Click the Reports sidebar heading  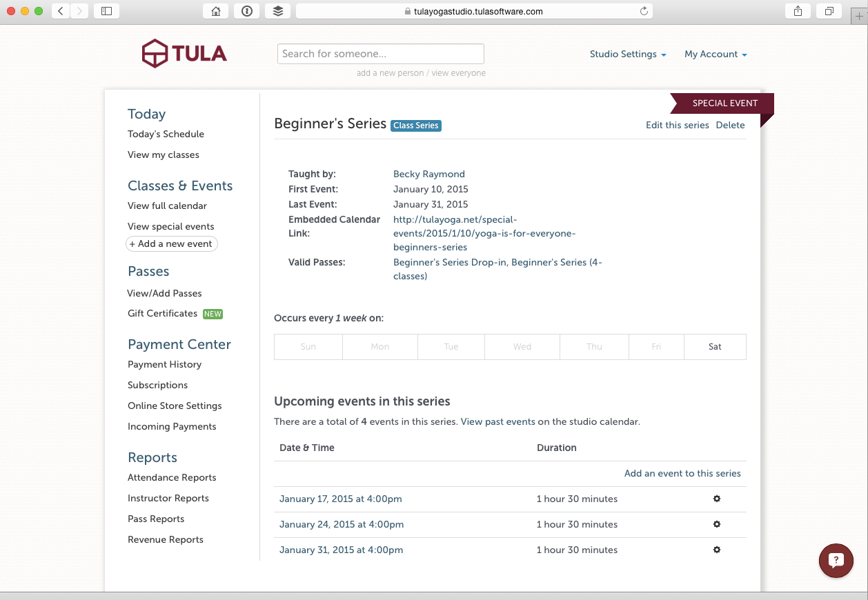point(152,457)
